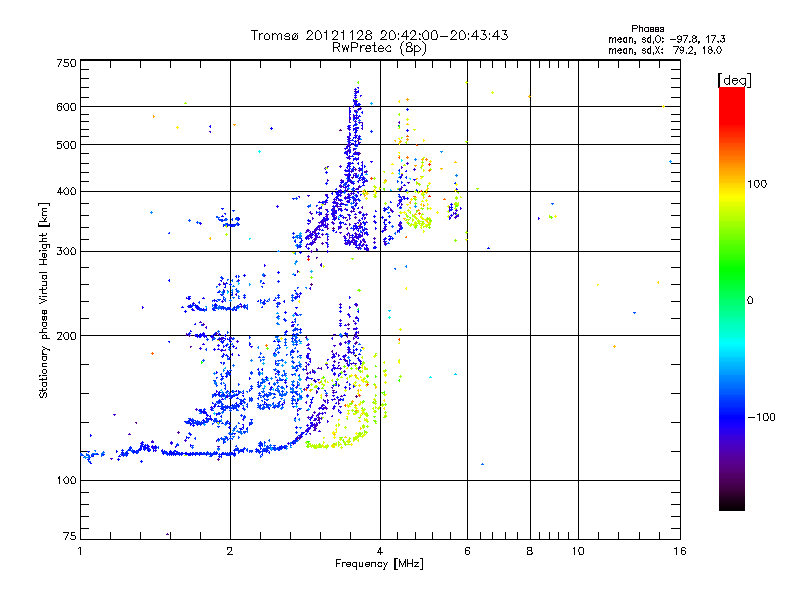Viewport: 800px width, 600px height.
Task: Click the y-axis tick label '750'
Action: click(67, 64)
